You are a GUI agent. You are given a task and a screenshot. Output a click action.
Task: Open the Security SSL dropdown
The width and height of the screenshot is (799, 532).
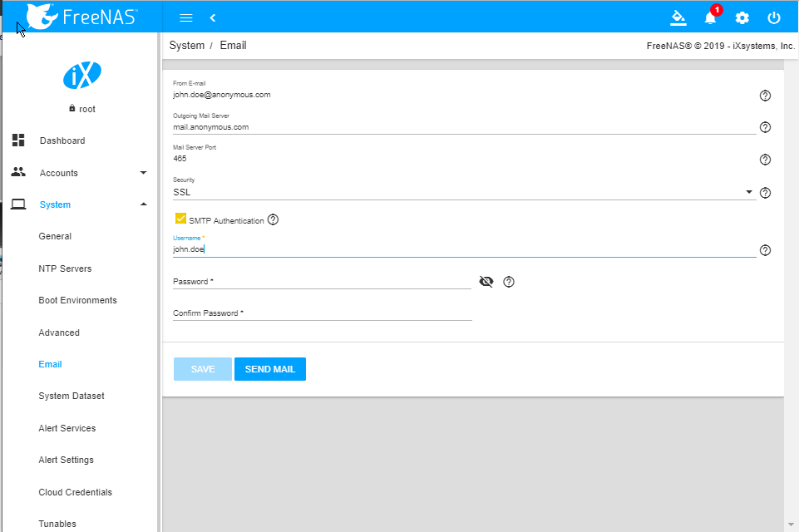pyautogui.click(x=463, y=192)
